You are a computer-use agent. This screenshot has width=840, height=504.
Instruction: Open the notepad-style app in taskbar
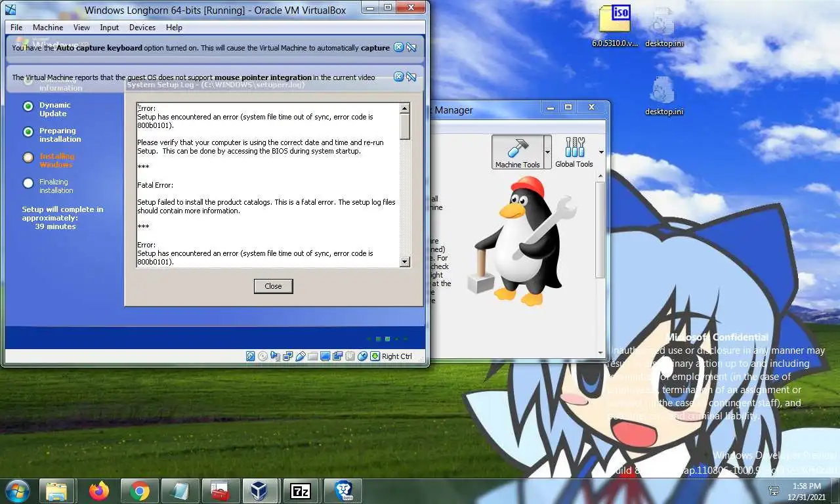(x=179, y=491)
